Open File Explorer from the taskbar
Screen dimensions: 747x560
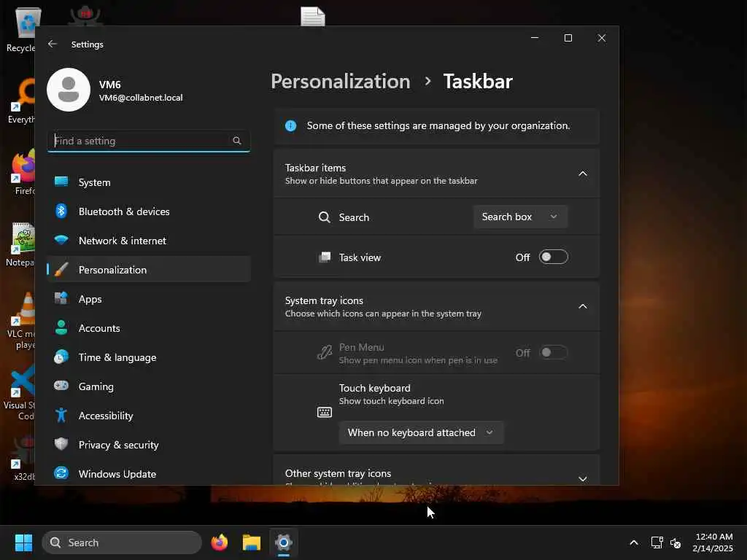click(x=252, y=542)
